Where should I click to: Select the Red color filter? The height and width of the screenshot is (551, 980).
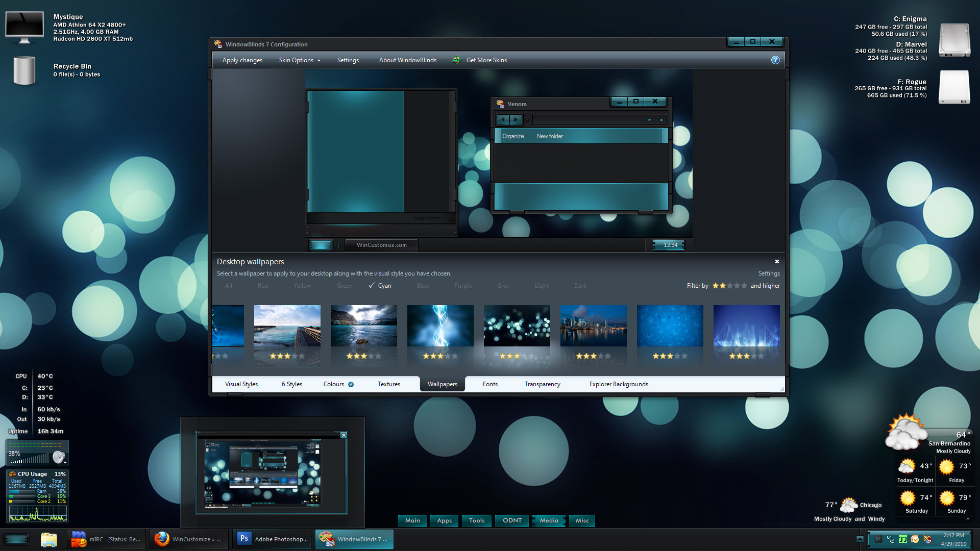coord(263,286)
